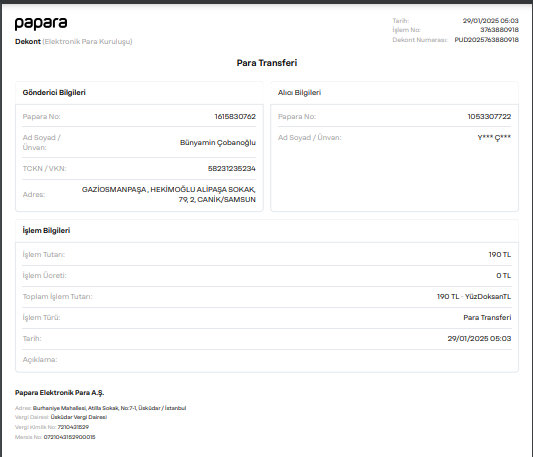Select İşlem Ücreti value 0 TL

(503, 276)
